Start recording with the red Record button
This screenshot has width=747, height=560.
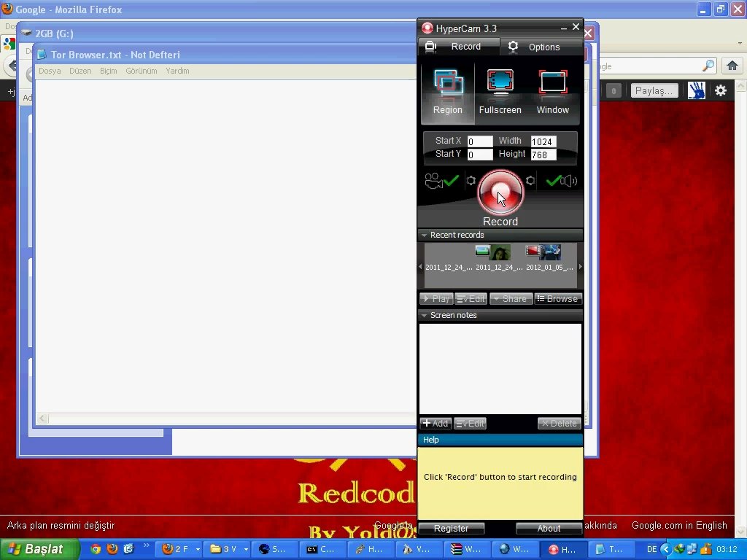point(500,192)
